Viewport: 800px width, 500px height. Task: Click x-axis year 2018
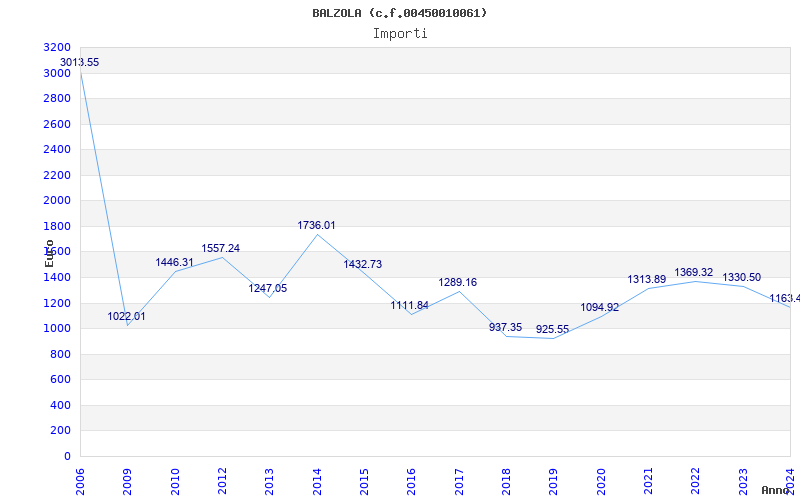click(506, 482)
